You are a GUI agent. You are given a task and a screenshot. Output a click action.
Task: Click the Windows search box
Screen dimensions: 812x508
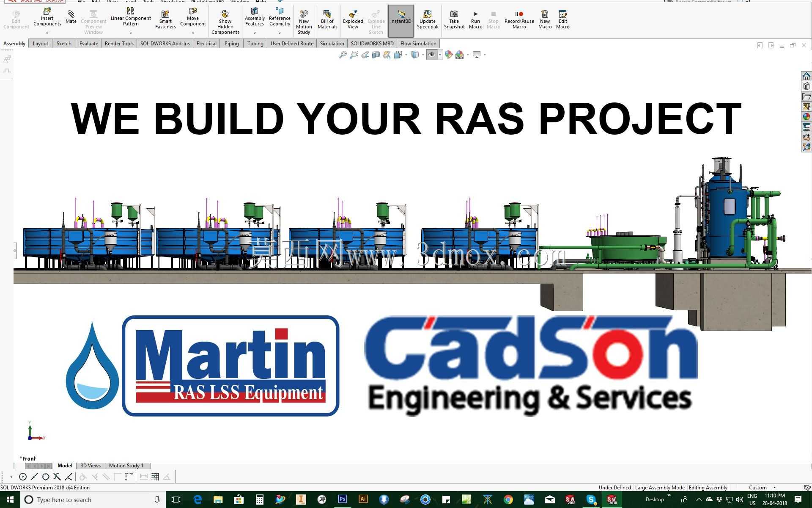pos(93,500)
